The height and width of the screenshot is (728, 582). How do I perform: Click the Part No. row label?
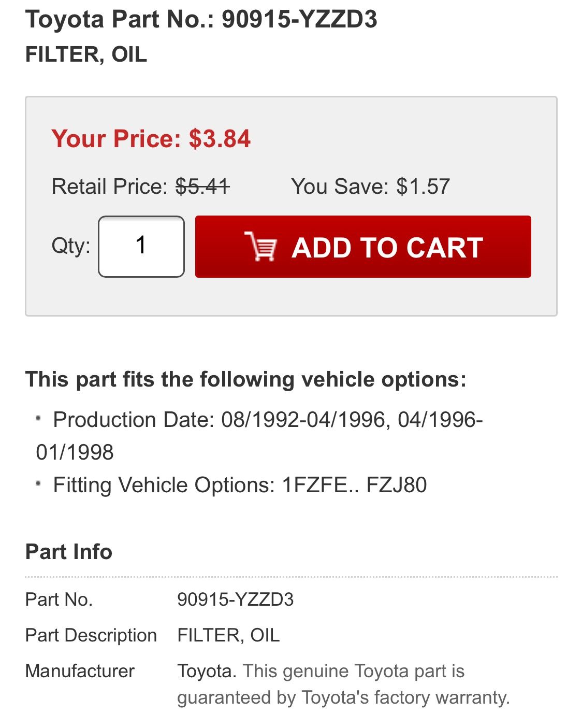(x=59, y=599)
